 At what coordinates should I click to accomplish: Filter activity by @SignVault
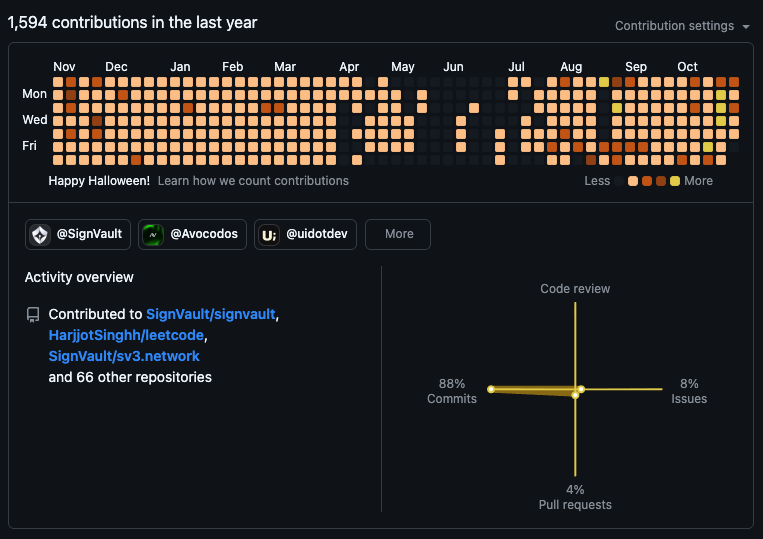coord(78,234)
